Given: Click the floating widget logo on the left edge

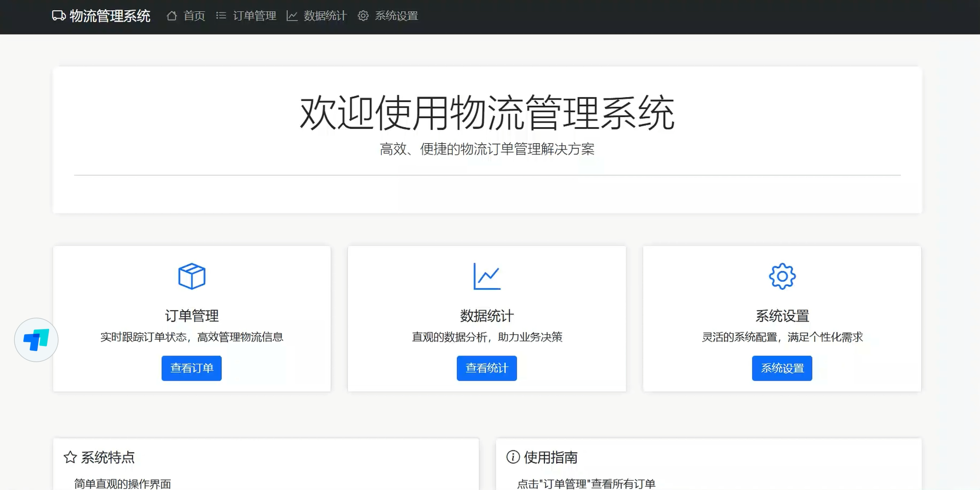Looking at the screenshot, I should point(36,340).
